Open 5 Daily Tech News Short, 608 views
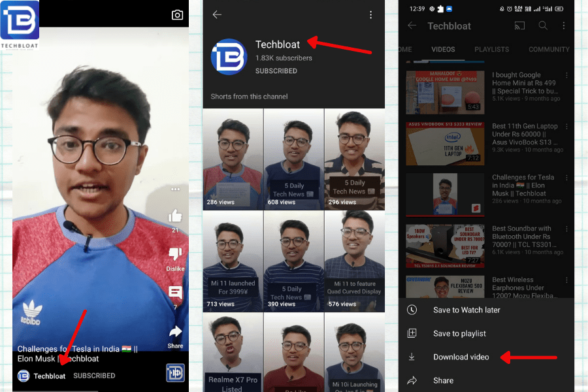Image resolution: width=588 pixels, height=392 pixels. (x=293, y=159)
